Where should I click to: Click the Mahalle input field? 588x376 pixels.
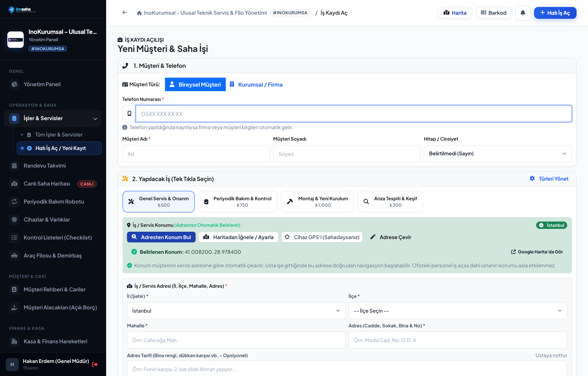[236, 340]
